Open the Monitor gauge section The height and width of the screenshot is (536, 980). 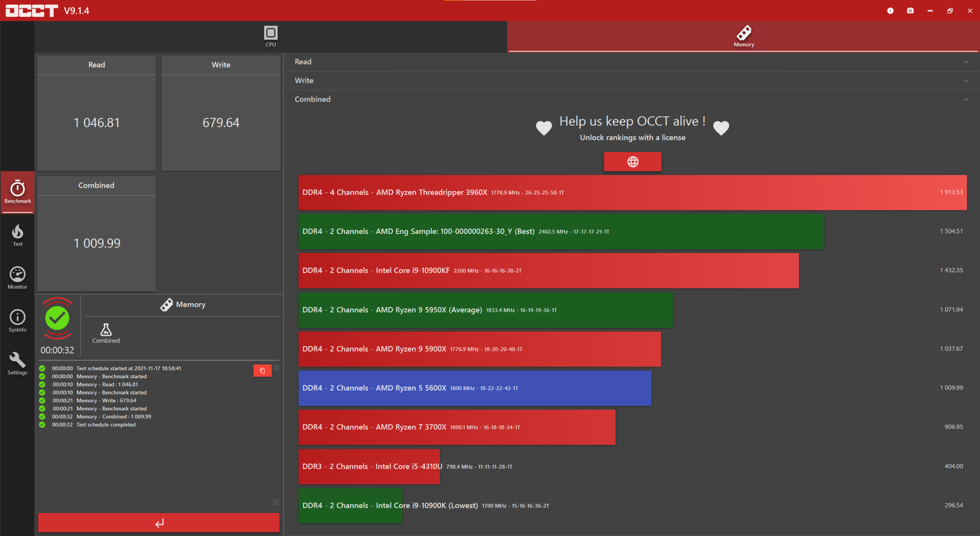point(17,278)
